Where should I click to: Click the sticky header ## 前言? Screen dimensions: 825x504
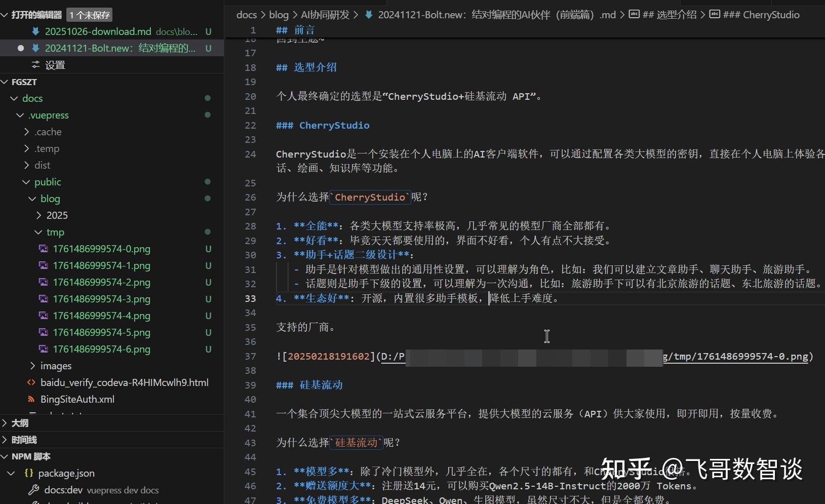pos(295,30)
